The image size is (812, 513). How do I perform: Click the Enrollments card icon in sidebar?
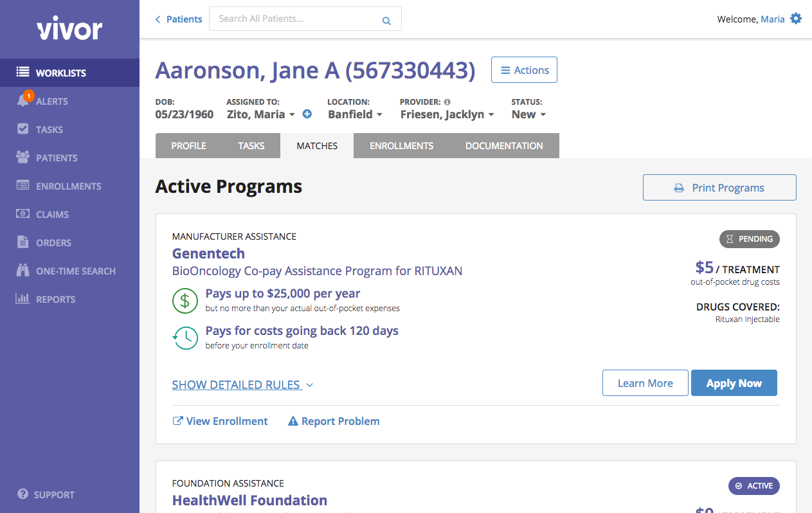coord(23,185)
